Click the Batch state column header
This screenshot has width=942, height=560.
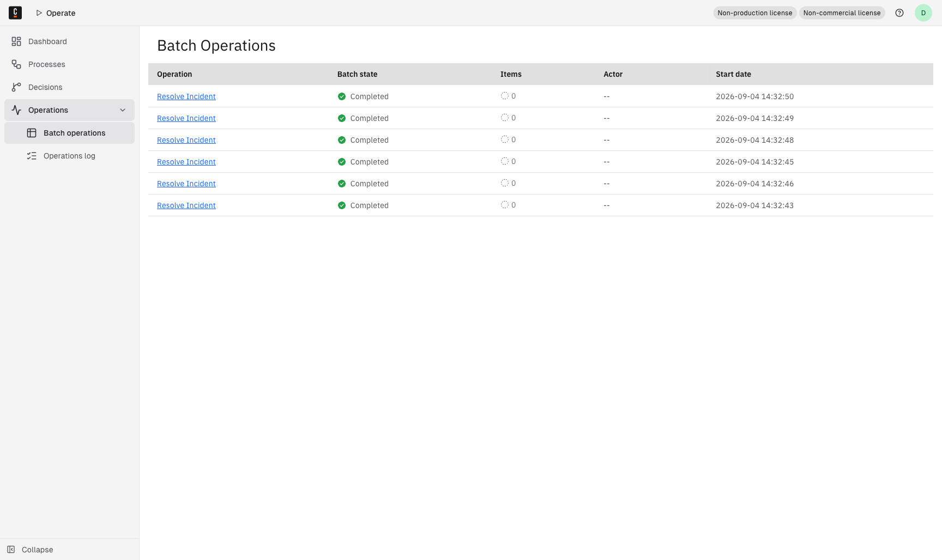coord(357,74)
